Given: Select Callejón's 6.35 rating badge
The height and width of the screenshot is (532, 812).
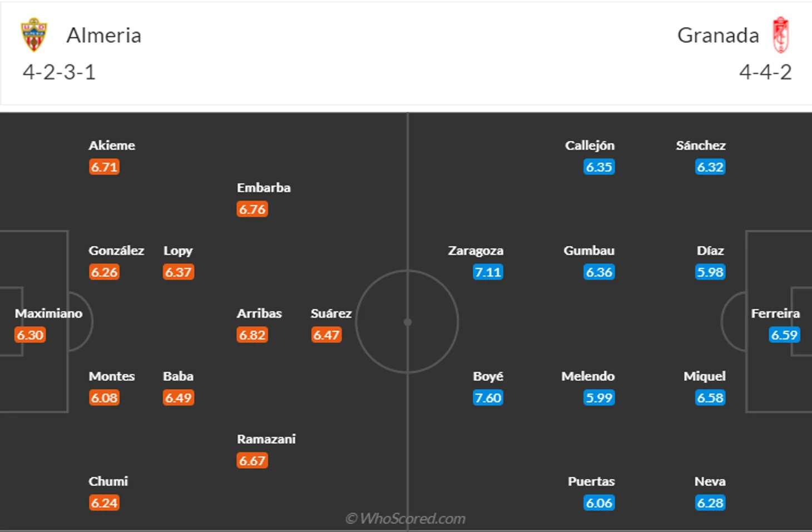Looking at the screenshot, I should pos(599,167).
